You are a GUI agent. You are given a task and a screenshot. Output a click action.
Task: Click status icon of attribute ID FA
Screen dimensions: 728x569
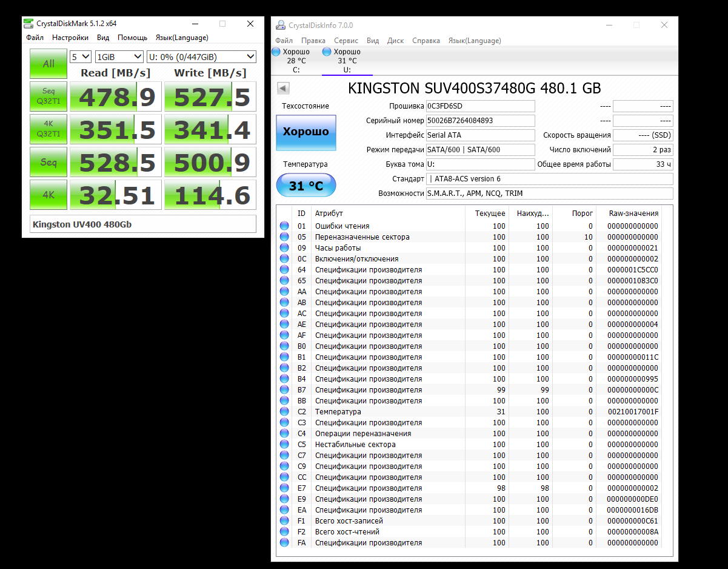(284, 543)
